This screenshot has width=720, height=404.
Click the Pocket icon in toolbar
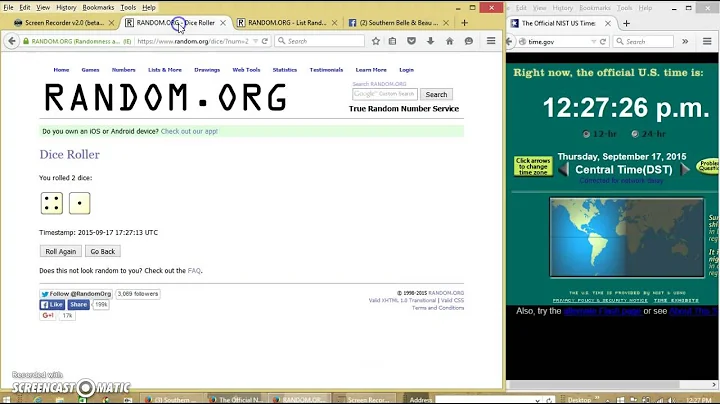pyautogui.click(x=411, y=41)
